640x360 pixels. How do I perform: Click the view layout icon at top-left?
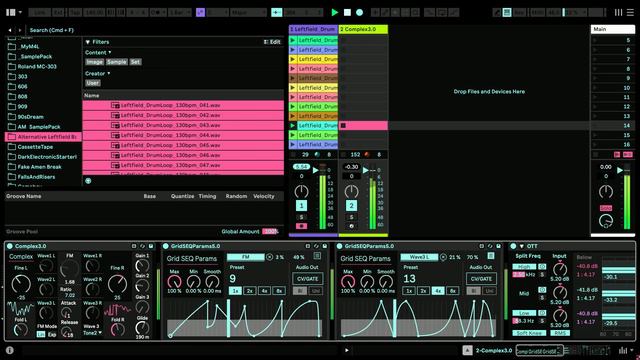click(x=10, y=12)
